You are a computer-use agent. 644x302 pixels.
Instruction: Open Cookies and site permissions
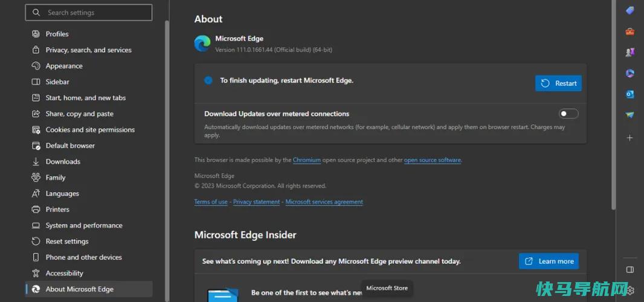[89, 130]
